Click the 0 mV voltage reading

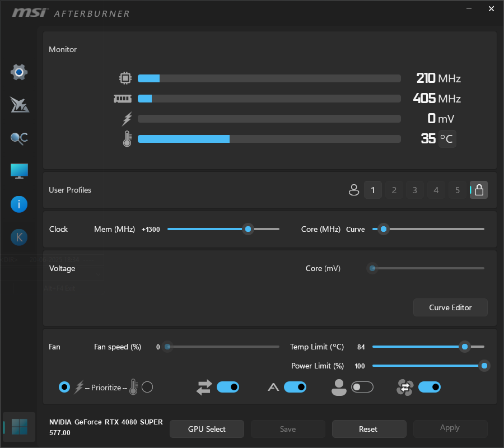(441, 119)
